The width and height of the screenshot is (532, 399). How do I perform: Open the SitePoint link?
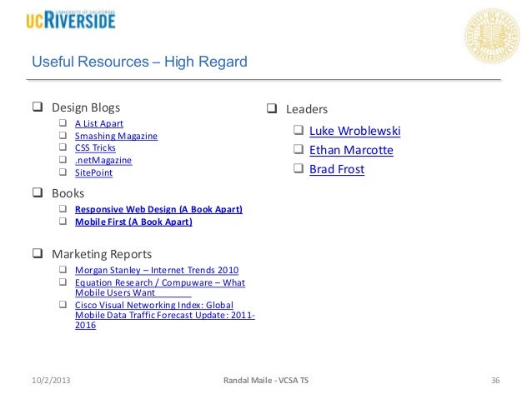93,172
